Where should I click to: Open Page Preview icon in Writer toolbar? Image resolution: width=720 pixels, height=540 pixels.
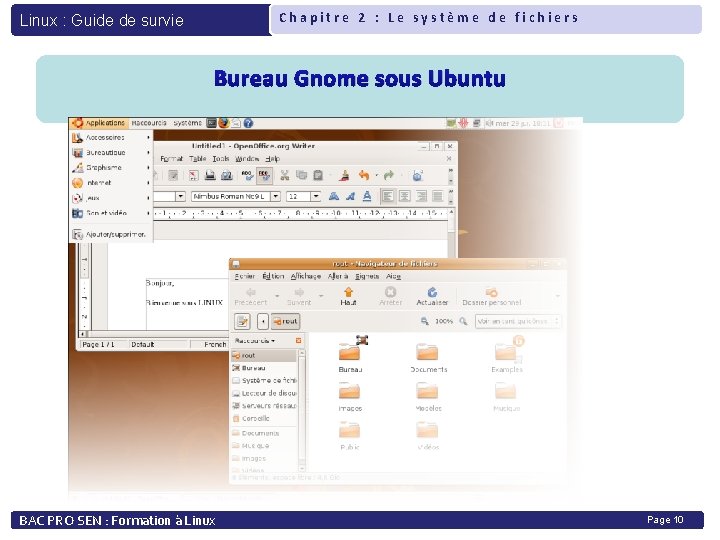226,175
